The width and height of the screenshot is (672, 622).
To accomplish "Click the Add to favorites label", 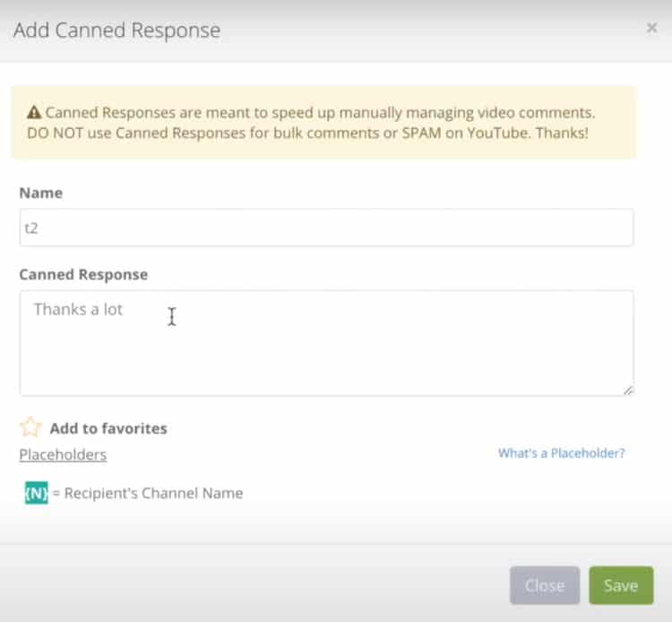I will (108, 428).
